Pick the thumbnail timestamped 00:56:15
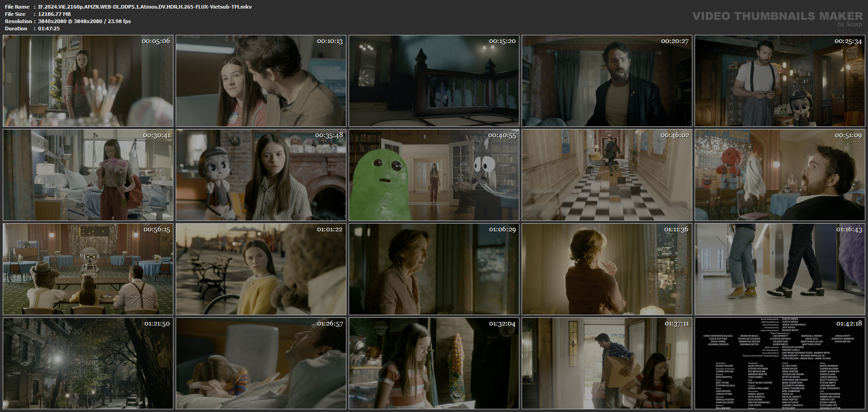The image size is (868, 412). [88, 269]
